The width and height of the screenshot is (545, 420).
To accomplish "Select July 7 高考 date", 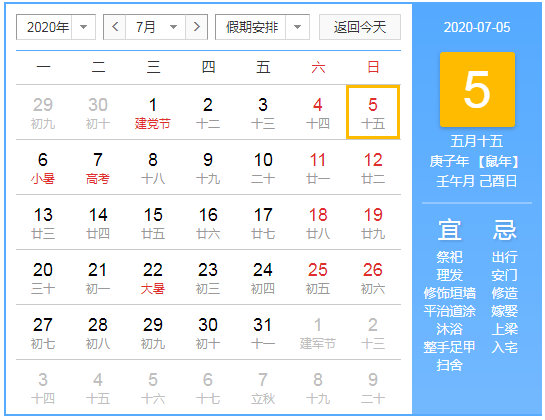I will click(98, 168).
